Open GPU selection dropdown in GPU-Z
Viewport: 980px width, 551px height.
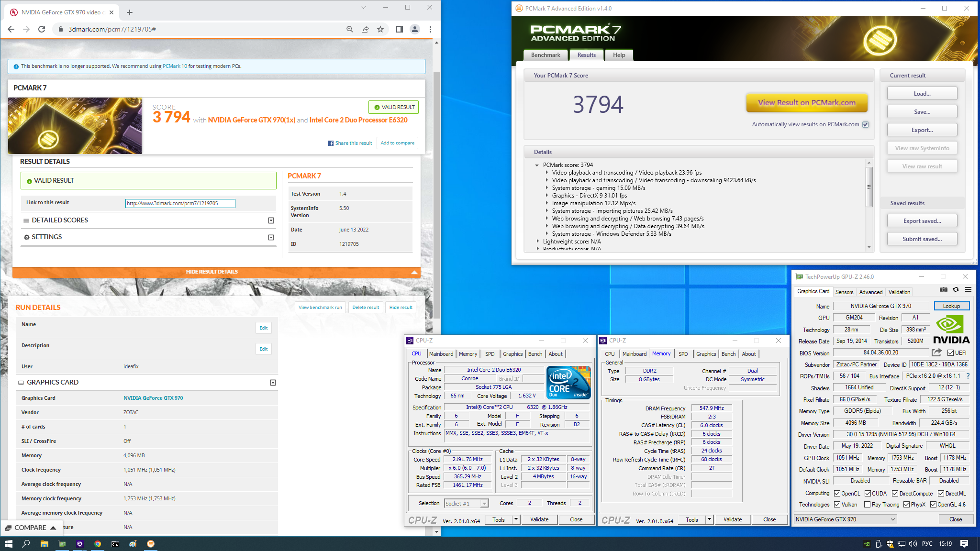click(846, 519)
